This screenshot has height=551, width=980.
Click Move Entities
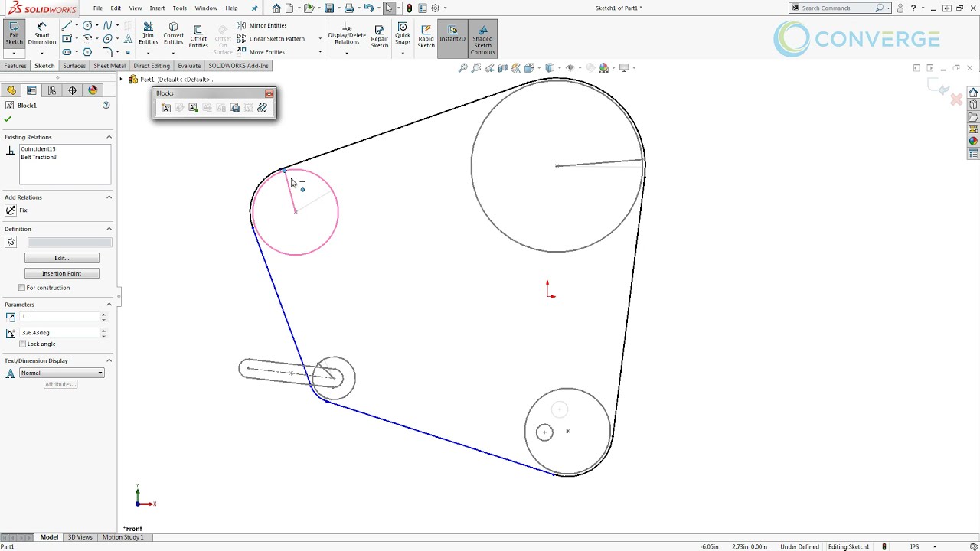point(261,52)
